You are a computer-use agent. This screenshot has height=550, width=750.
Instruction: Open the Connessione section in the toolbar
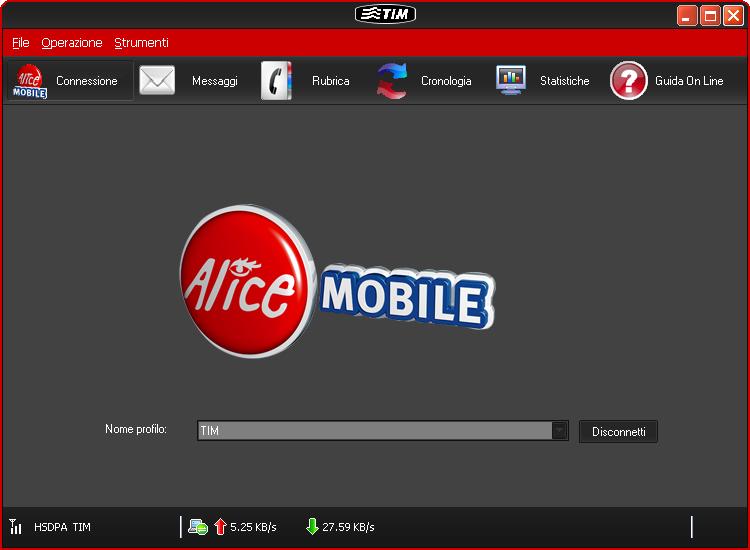tap(70, 81)
